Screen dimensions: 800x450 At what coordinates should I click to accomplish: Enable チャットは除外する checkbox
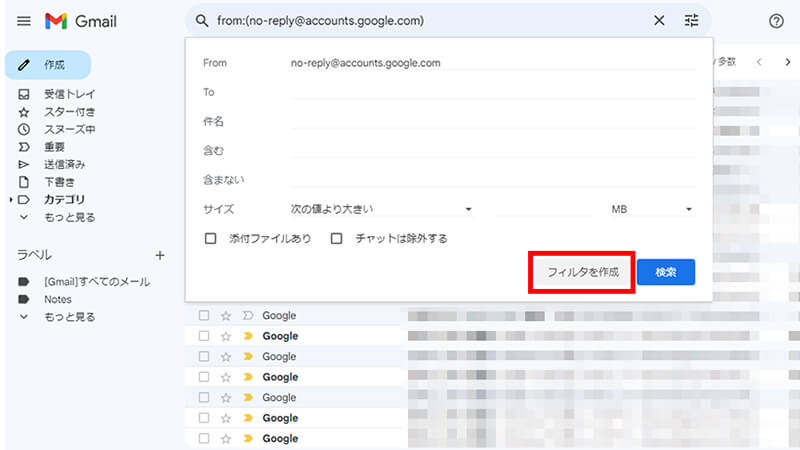pos(337,239)
